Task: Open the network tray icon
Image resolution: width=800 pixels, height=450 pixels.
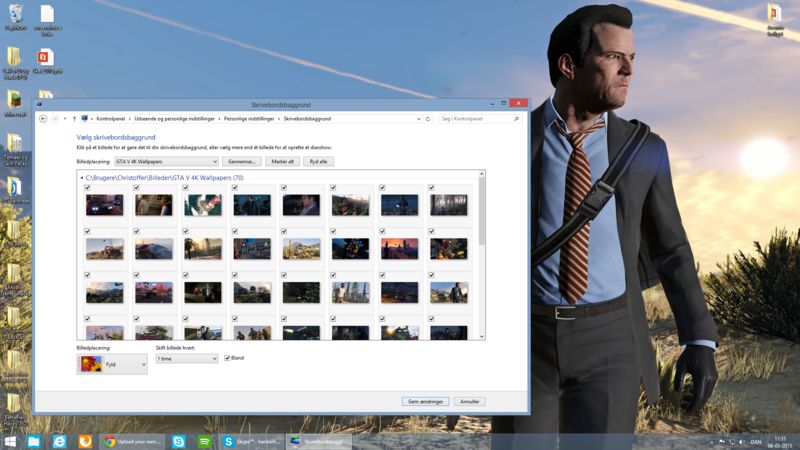Action: [732, 442]
